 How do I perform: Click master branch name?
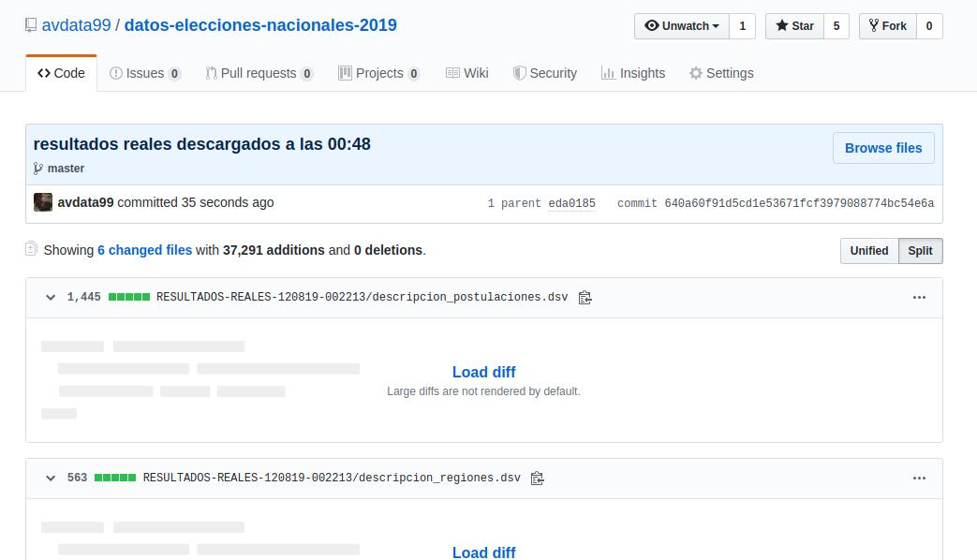pyautogui.click(x=67, y=169)
